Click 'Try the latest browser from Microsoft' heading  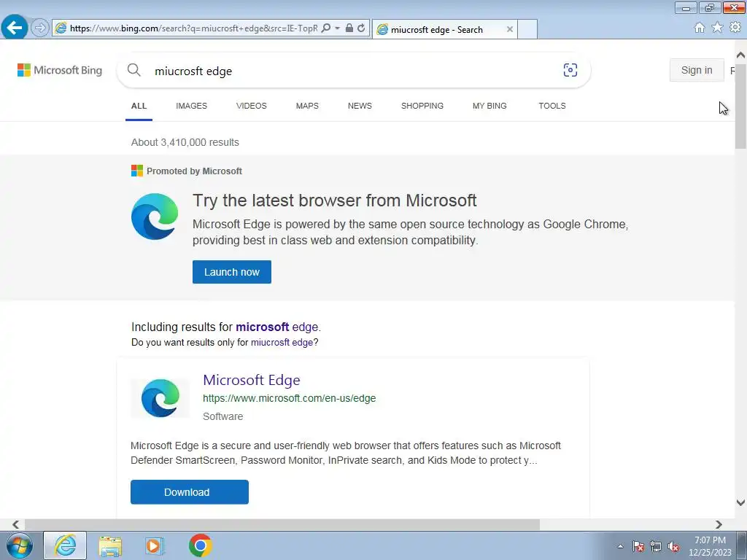(334, 201)
